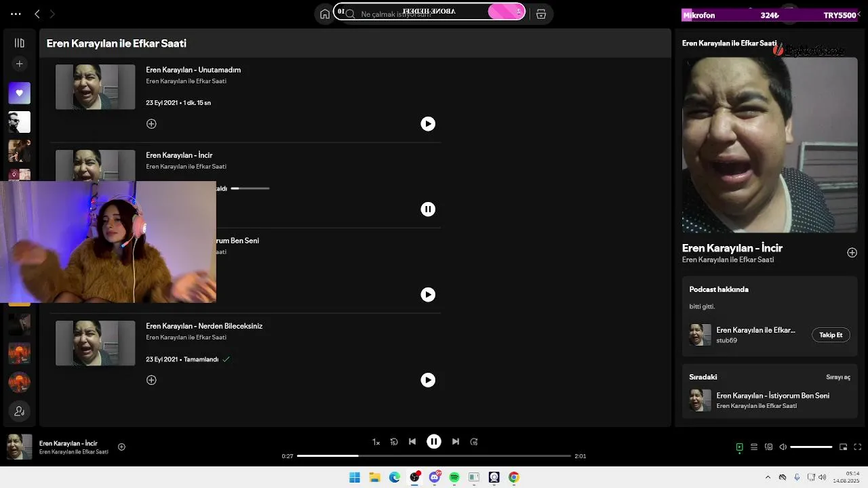This screenshot has width=868, height=488.
Task: Click '23 Eyl 2021 • Tamamlandı' status text
Action: click(182, 359)
